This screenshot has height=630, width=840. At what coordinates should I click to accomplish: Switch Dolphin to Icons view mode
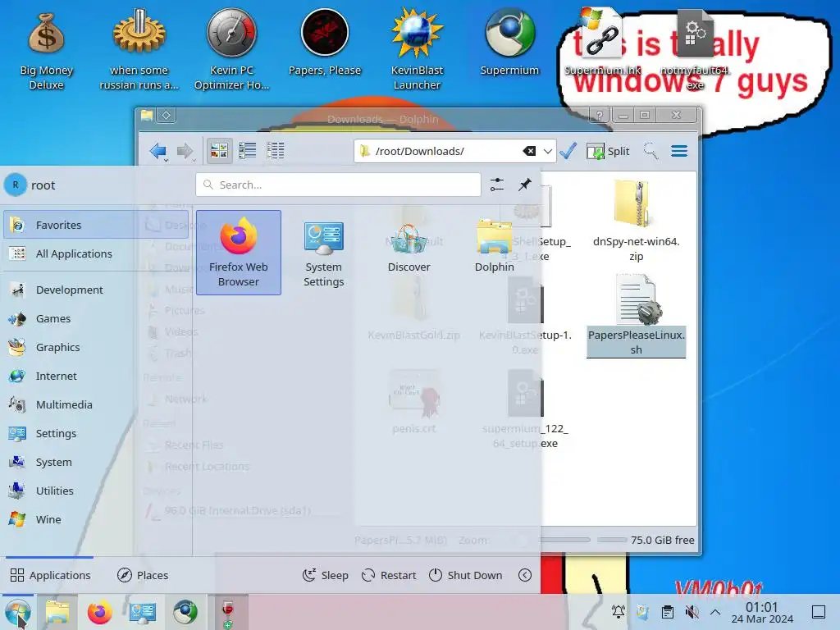point(219,151)
